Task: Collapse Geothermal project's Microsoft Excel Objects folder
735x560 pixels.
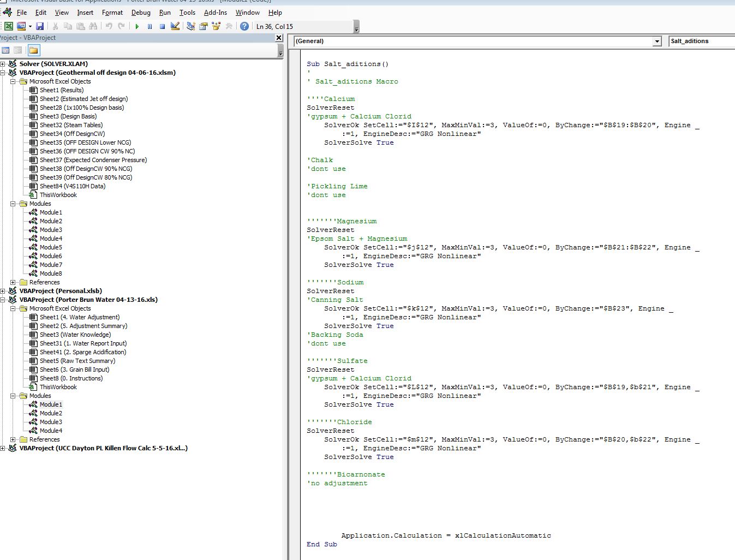Action: 13,81
